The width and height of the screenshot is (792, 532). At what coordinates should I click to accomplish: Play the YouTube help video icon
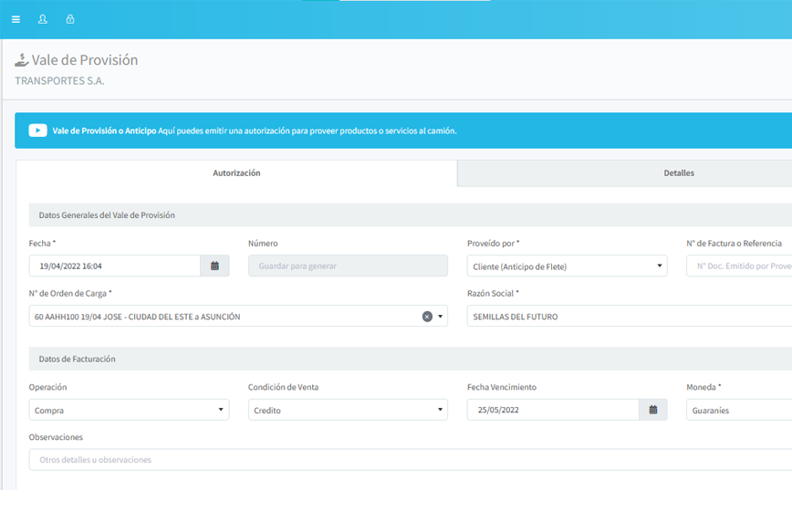click(37, 130)
